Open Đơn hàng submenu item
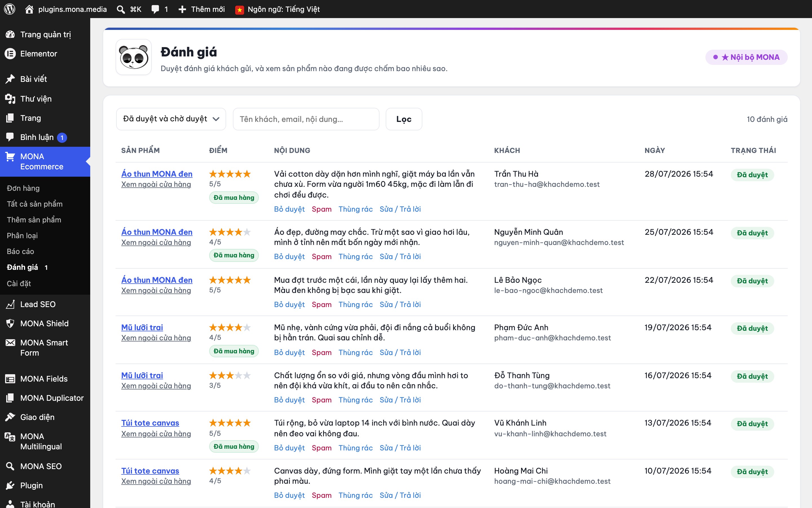Screen dimensions: 812x508 click(23, 188)
